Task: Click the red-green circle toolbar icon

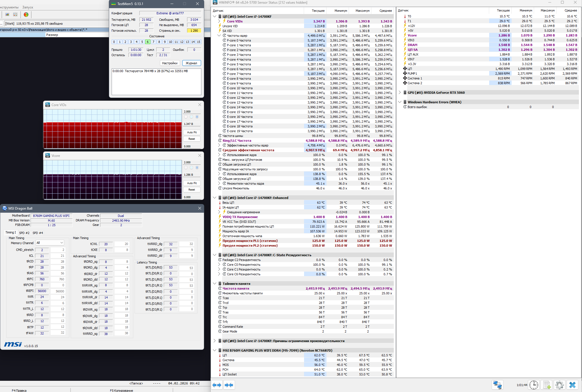Action: 26,15
